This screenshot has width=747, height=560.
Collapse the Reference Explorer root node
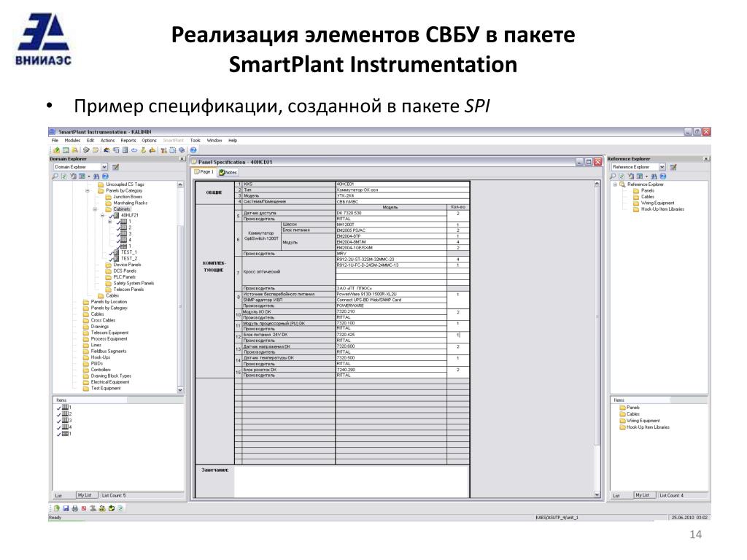pos(614,184)
